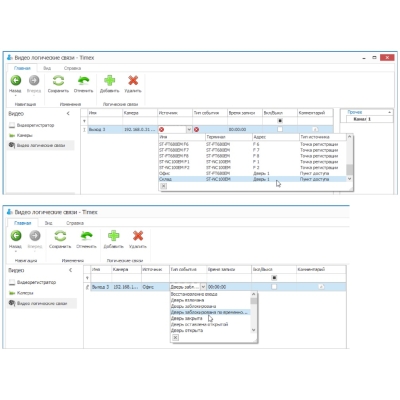Click the green Undo arrow in the top toolbar
This screenshot has width=400, height=400.
(x=83, y=80)
